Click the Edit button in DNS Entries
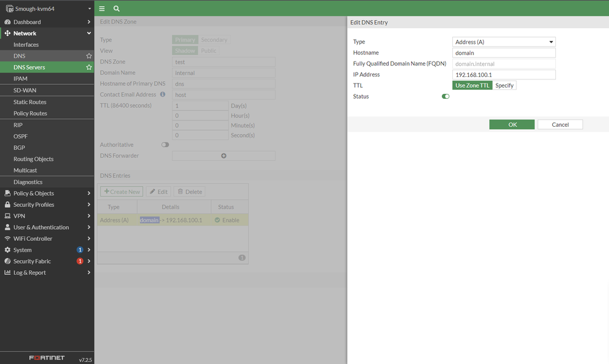 [158, 191]
